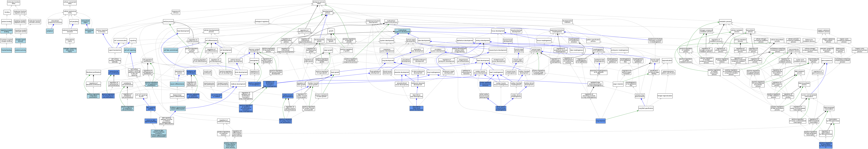Click the heart development node

click(x=483, y=61)
